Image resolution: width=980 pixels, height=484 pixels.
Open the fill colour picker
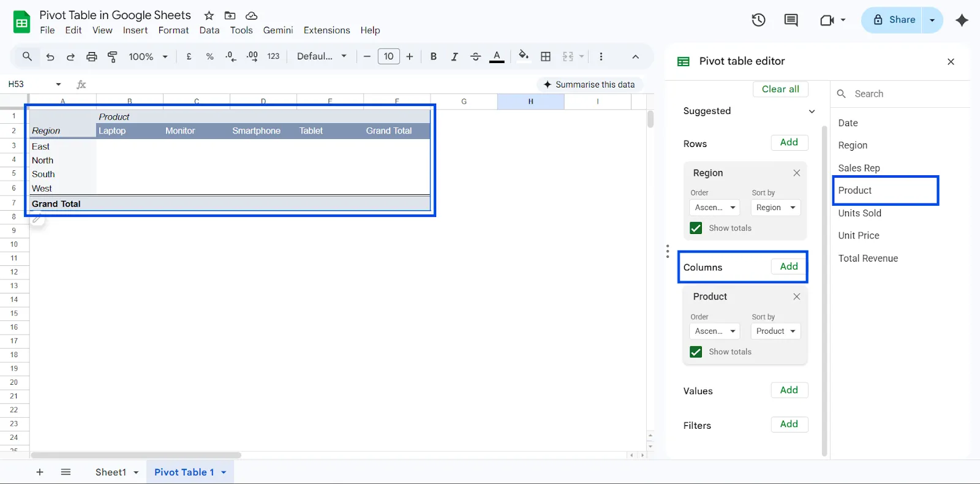pyautogui.click(x=523, y=56)
